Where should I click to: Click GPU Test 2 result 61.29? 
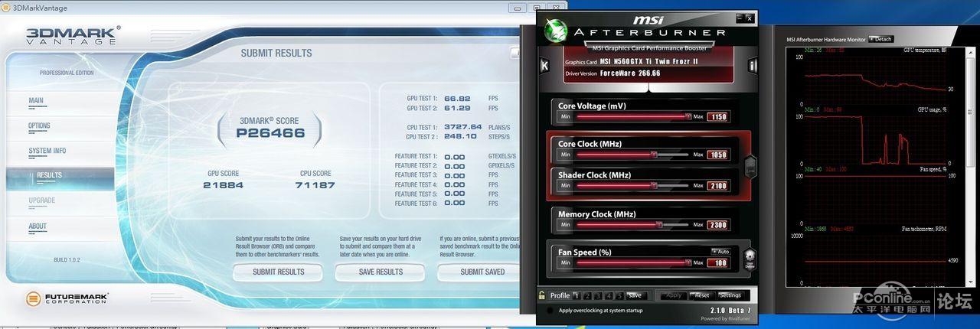[x=457, y=108]
